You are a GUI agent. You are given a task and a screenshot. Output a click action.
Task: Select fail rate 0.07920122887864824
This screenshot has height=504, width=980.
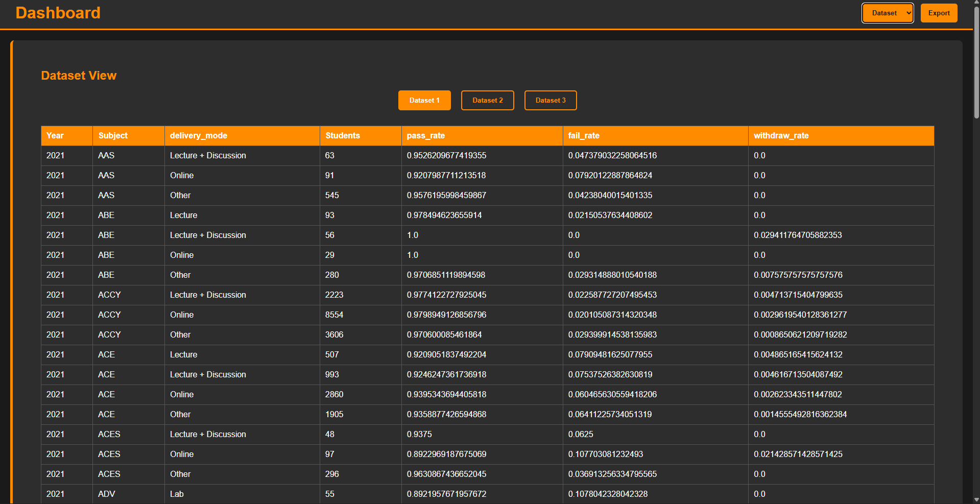[655, 176]
